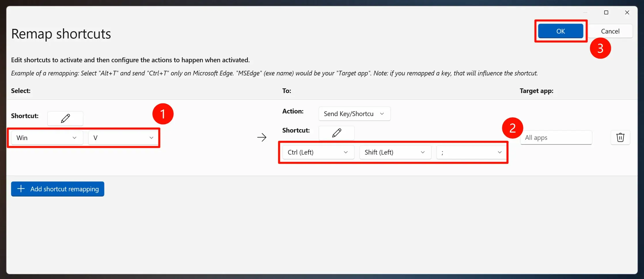Open the Shift (Left) dropdown

pos(395,152)
